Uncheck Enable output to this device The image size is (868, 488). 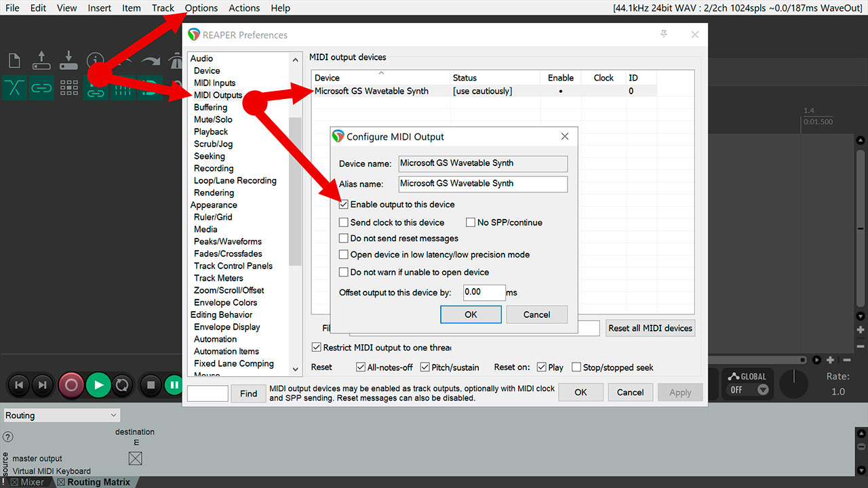point(344,204)
